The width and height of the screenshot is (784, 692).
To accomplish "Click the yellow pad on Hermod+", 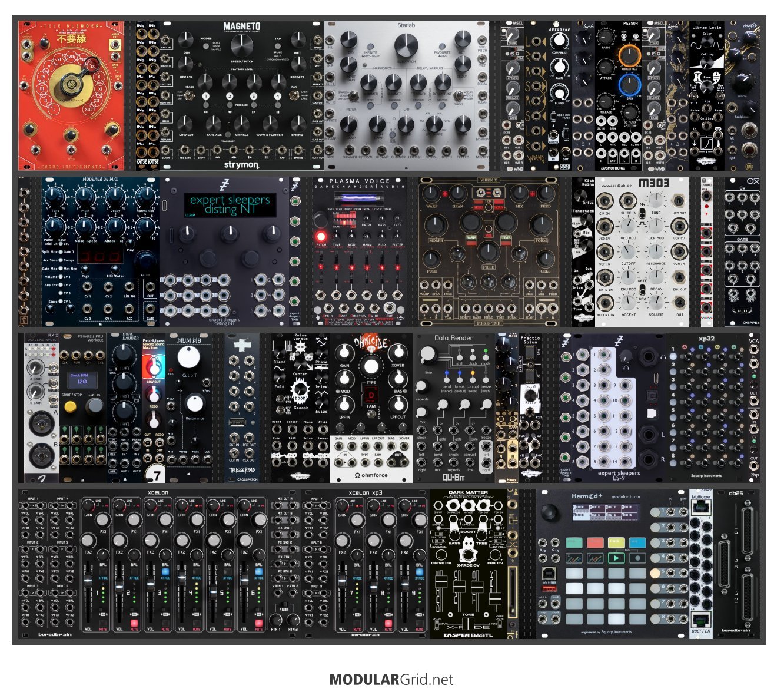I will [616, 542].
